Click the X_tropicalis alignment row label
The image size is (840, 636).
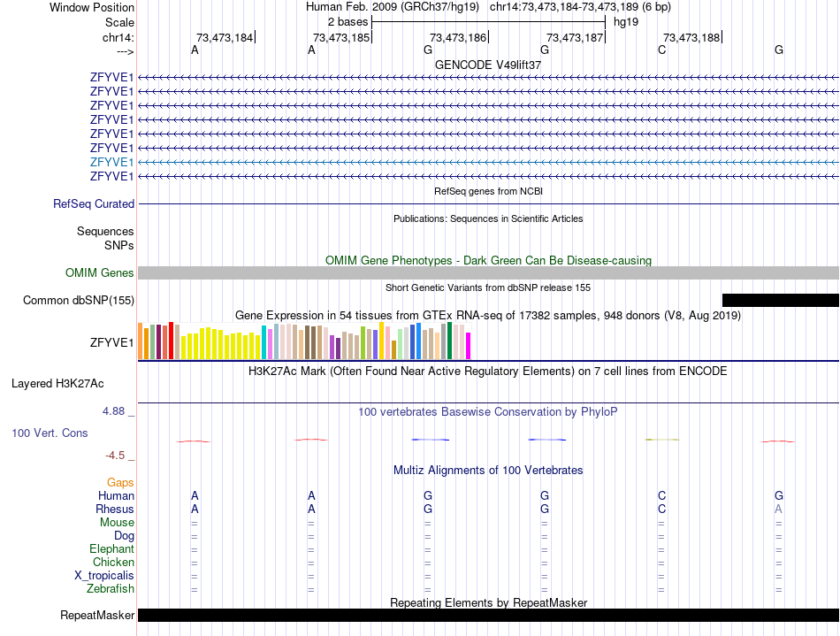pyautogui.click(x=104, y=576)
